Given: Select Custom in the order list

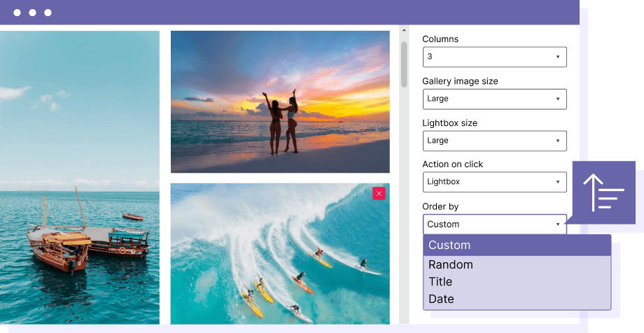Looking at the screenshot, I should pos(517,245).
